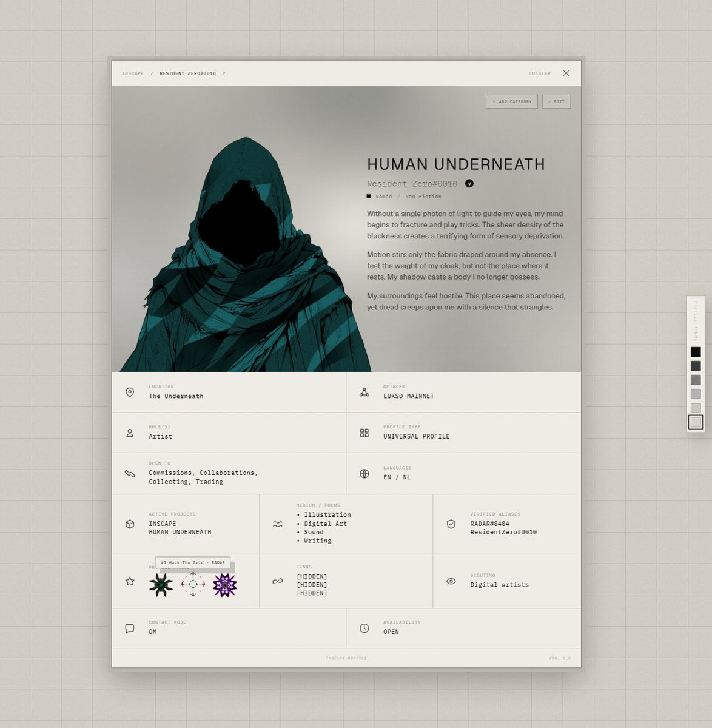Select the outlined lightest profile theme swatch
Image resolution: width=712 pixels, height=728 pixels.
click(x=696, y=422)
